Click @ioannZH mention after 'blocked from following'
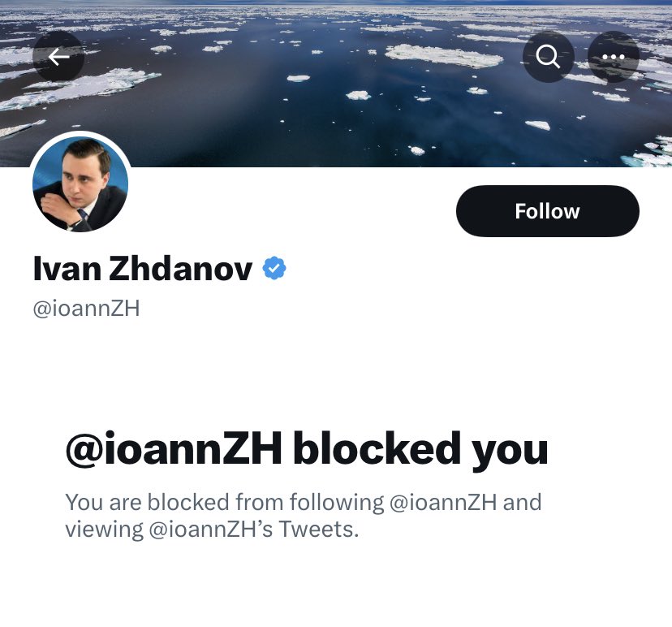Screen dimensions: 672x627 click(x=443, y=502)
